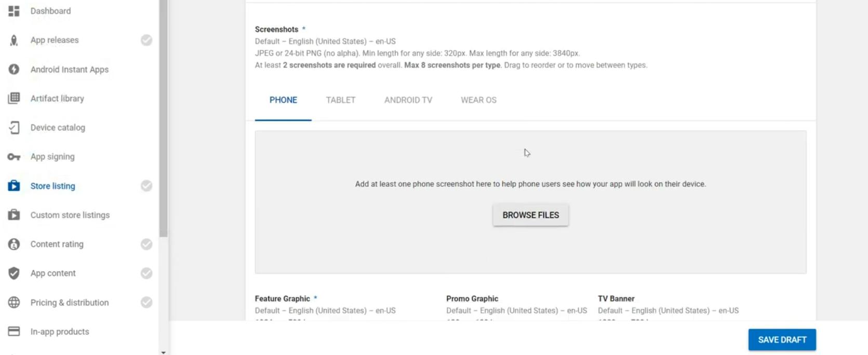This screenshot has width=868, height=355.
Task: Click the Dashboard grid icon
Action: point(14,11)
